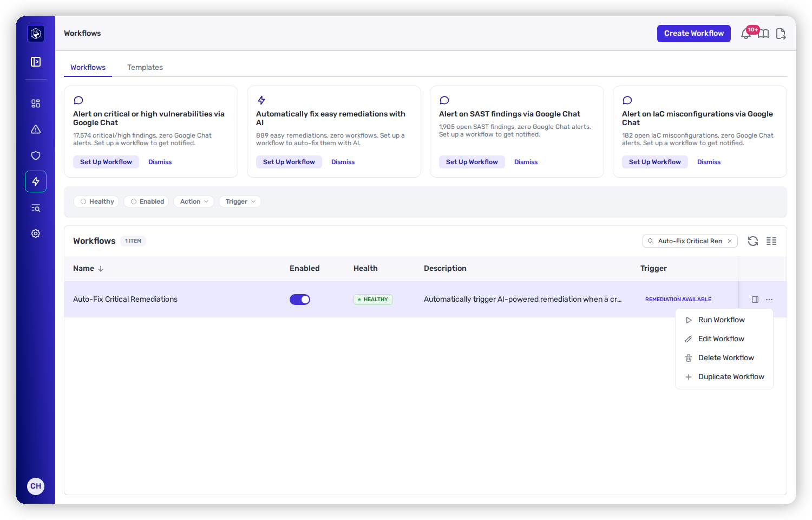
Task: Select the Workflows tab
Action: [88, 67]
